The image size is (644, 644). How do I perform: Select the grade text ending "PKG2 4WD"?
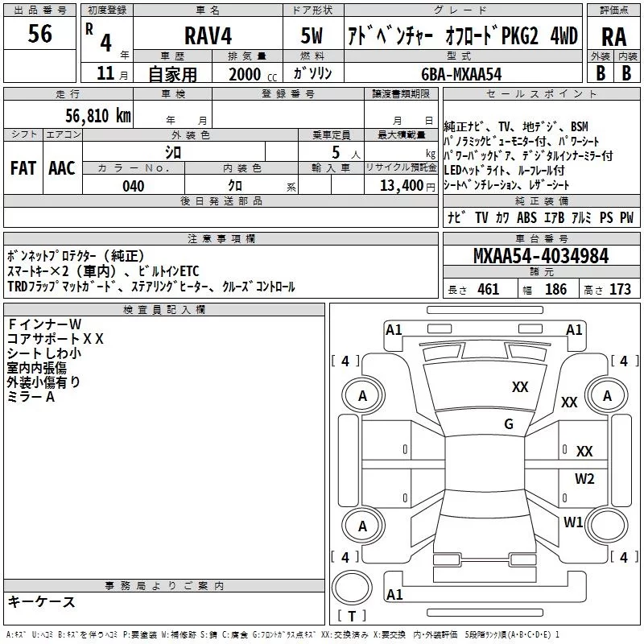pyautogui.click(x=462, y=35)
